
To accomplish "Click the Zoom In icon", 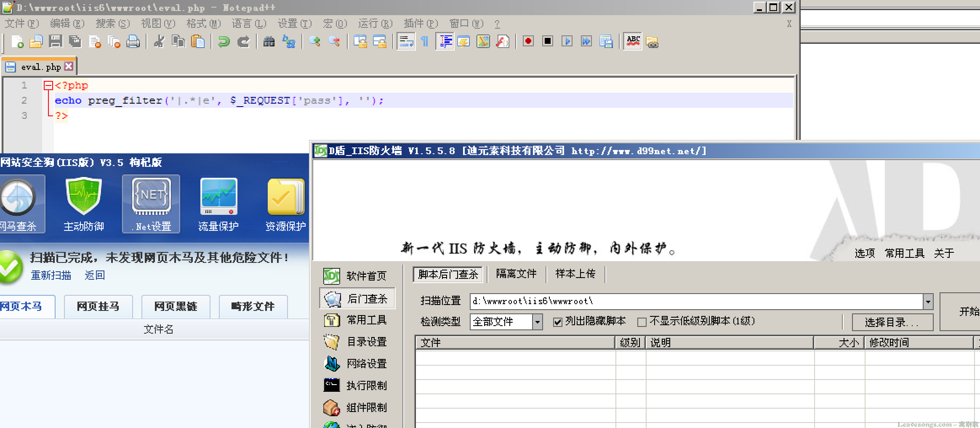I will tap(315, 42).
